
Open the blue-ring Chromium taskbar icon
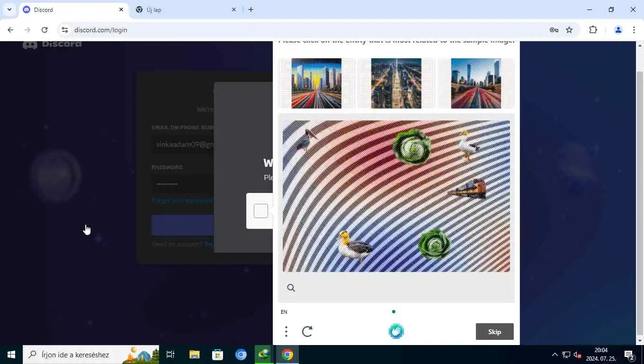(241, 355)
